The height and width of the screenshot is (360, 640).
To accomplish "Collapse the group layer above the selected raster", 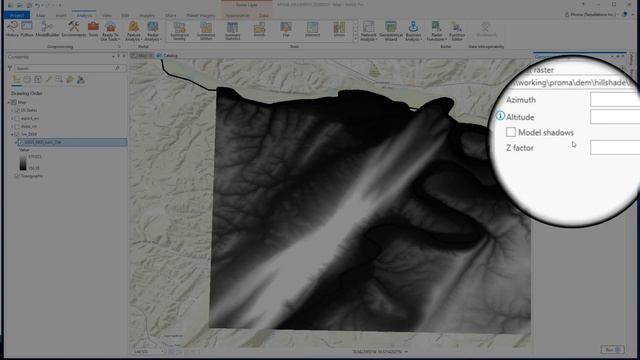I will [x=12, y=134].
